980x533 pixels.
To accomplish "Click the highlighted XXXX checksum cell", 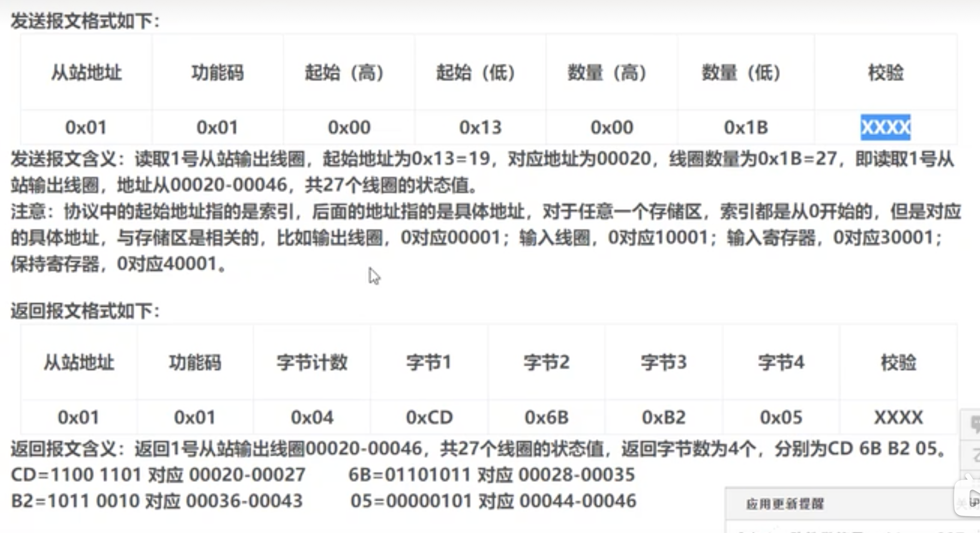I will click(885, 127).
